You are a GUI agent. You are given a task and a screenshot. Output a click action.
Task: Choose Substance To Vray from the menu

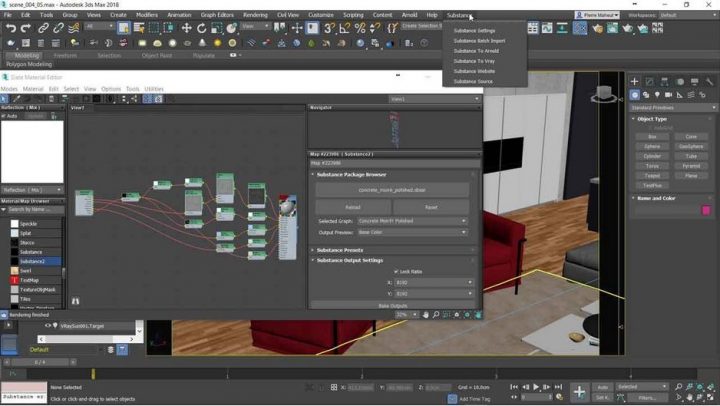point(474,61)
